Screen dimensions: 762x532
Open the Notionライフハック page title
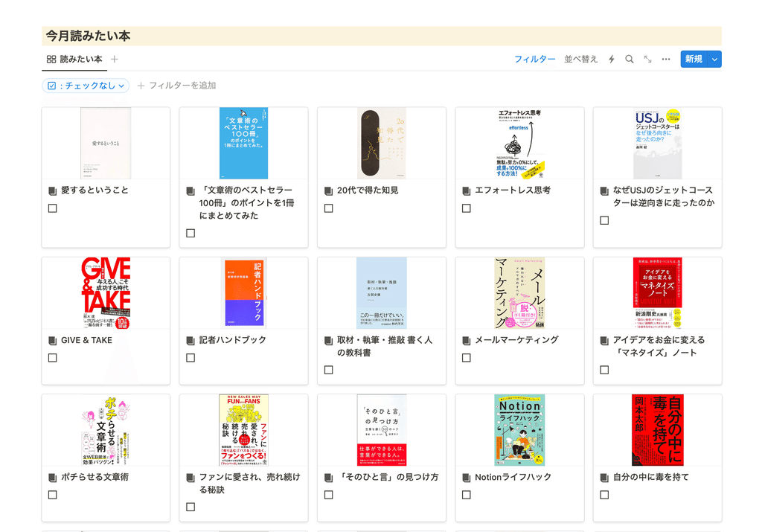pyautogui.click(x=513, y=477)
